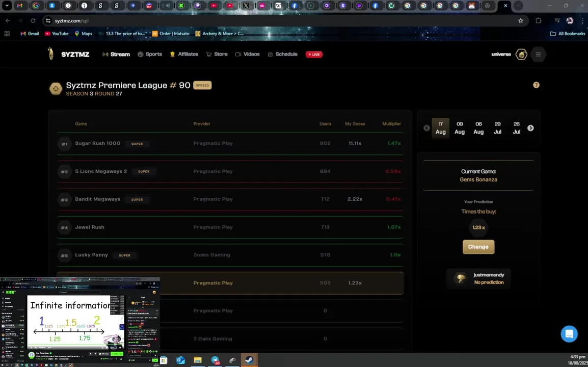Viewport: 588px width, 367px height.
Task: Open the Maps bookmark
Action: click(x=83, y=34)
